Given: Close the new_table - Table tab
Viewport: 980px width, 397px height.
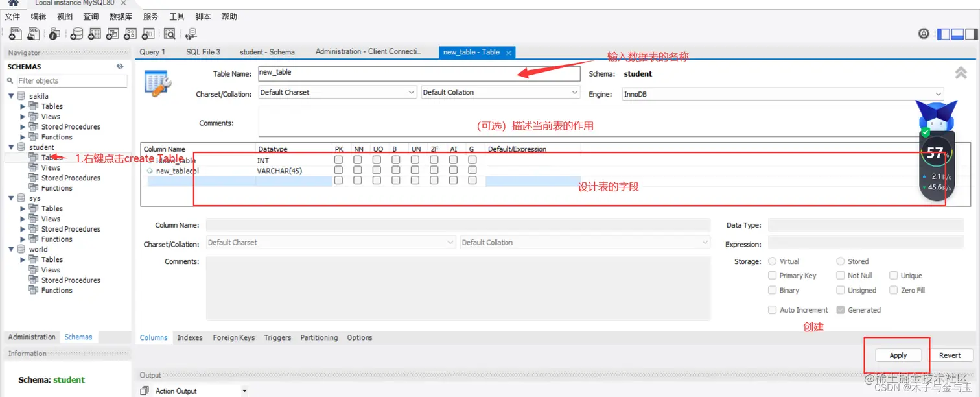Looking at the screenshot, I should tap(509, 53).
